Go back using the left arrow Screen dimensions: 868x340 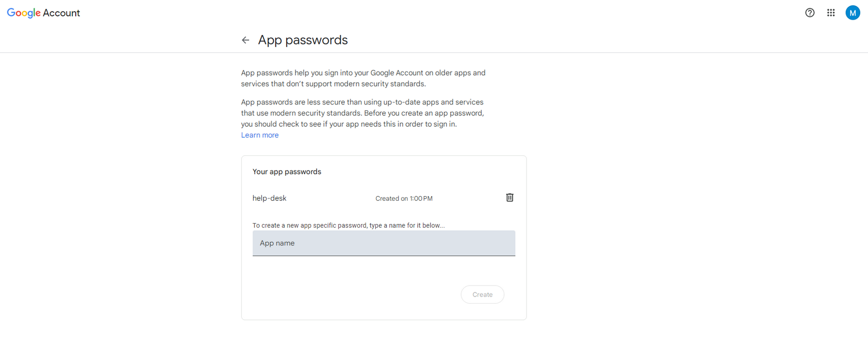[245, 40]
